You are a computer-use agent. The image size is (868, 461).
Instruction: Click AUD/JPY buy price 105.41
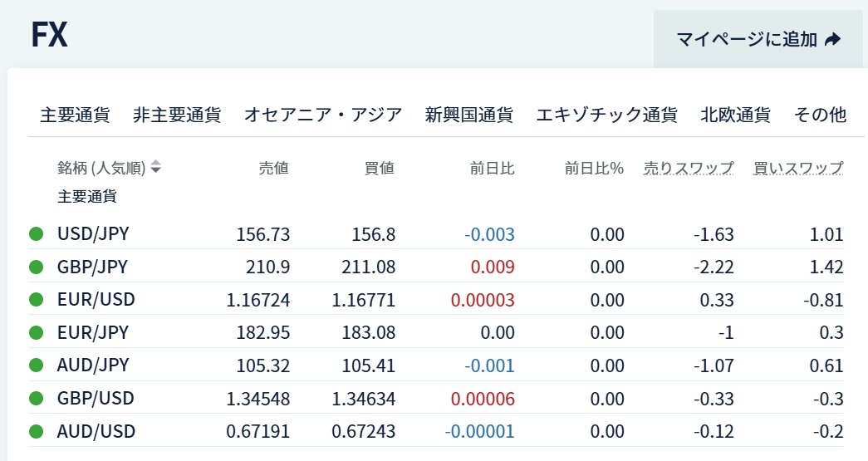tap(369, 365)
